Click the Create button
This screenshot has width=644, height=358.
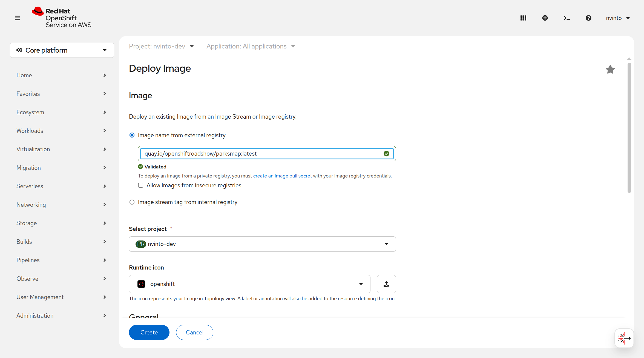click(x=149, y=332)
